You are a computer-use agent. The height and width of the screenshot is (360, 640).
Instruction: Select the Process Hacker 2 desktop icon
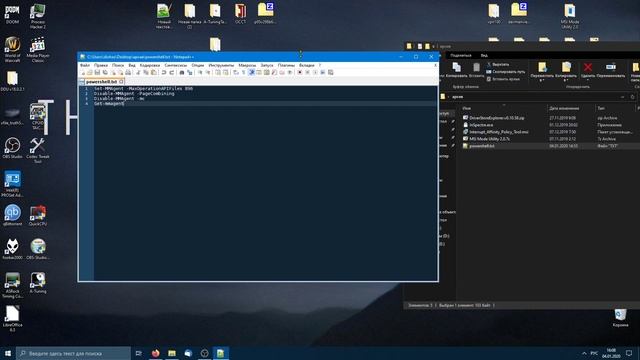click(38, 16)
